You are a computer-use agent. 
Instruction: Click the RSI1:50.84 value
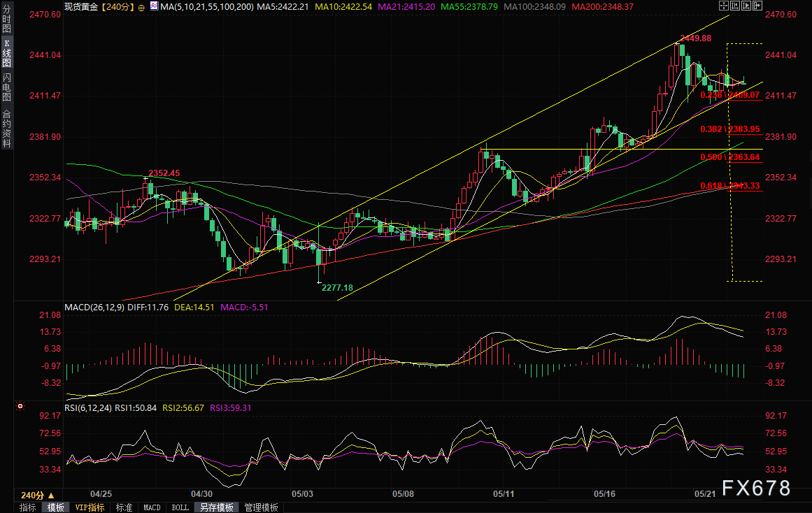click(136, 408)
